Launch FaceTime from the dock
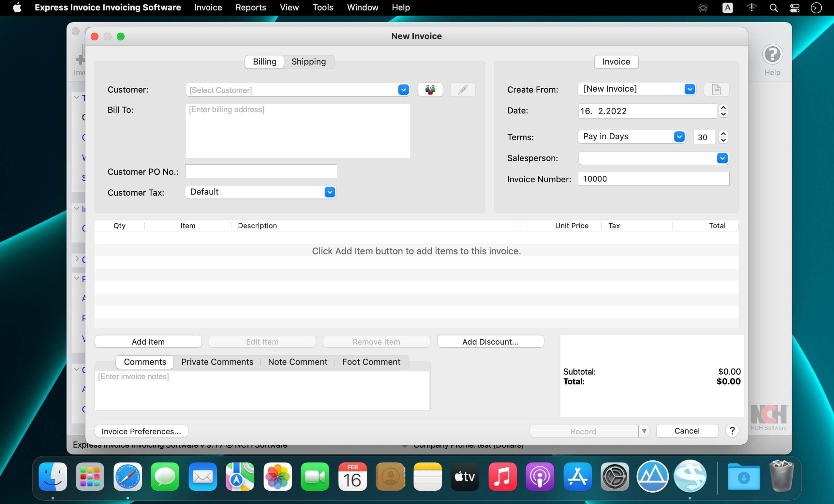Screen dimensions: 834x504 click(x=315, y=477)
